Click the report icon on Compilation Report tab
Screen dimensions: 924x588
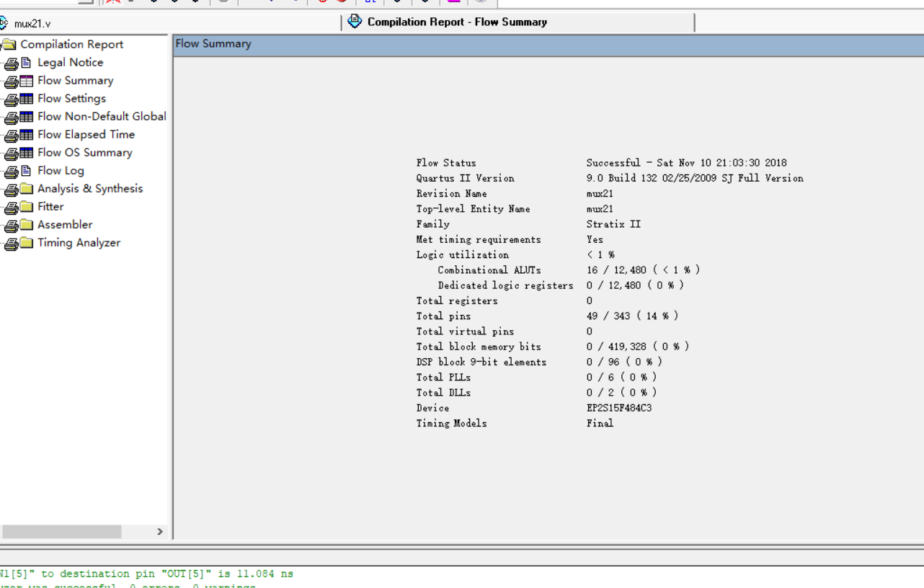355,22
